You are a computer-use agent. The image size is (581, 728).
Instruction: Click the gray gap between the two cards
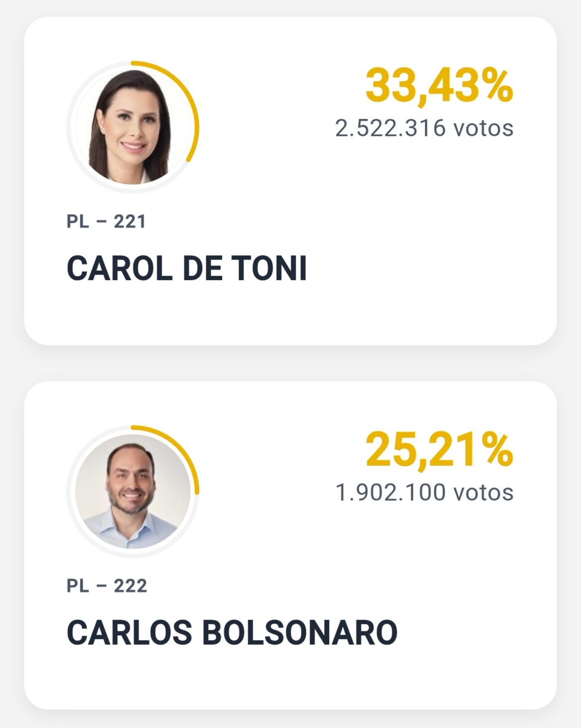(290, 363)
